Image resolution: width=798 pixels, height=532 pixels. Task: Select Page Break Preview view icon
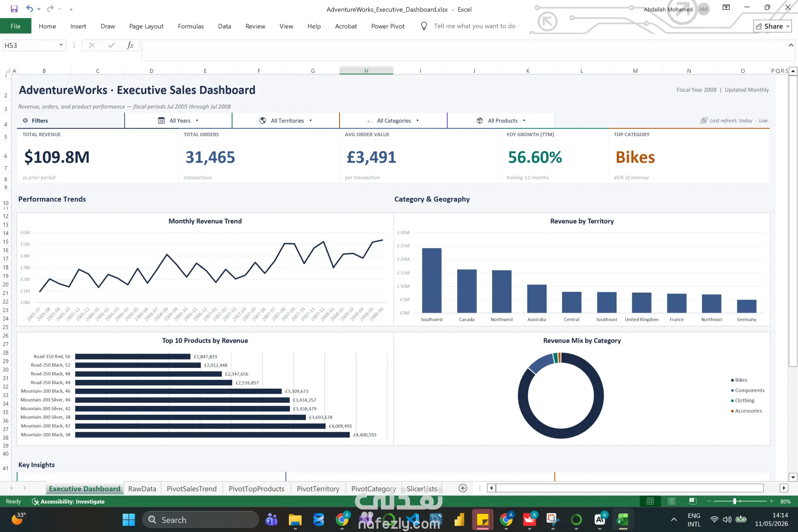click(692, 501)
